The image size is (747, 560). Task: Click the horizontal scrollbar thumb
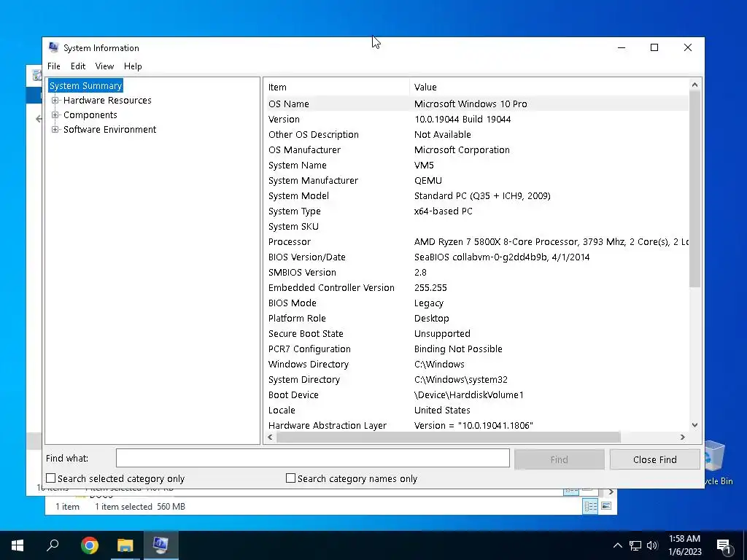click(x=449, y=437)
